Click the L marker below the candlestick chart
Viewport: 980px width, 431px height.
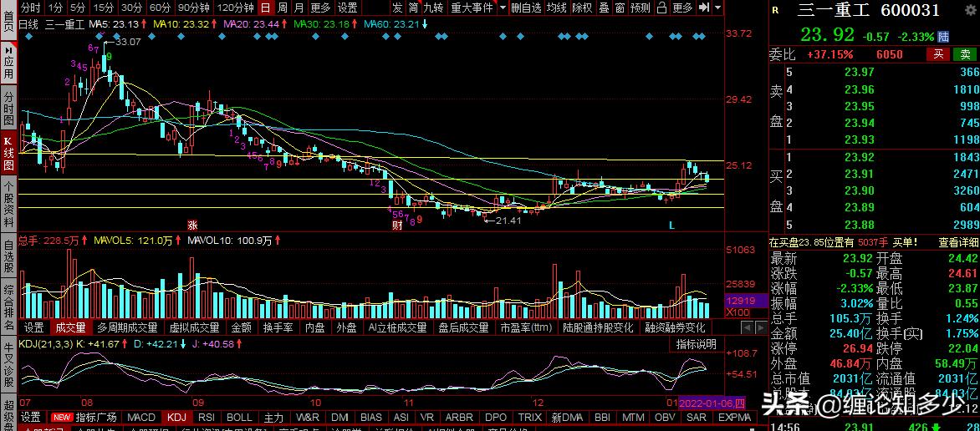(x=672, y=225)
